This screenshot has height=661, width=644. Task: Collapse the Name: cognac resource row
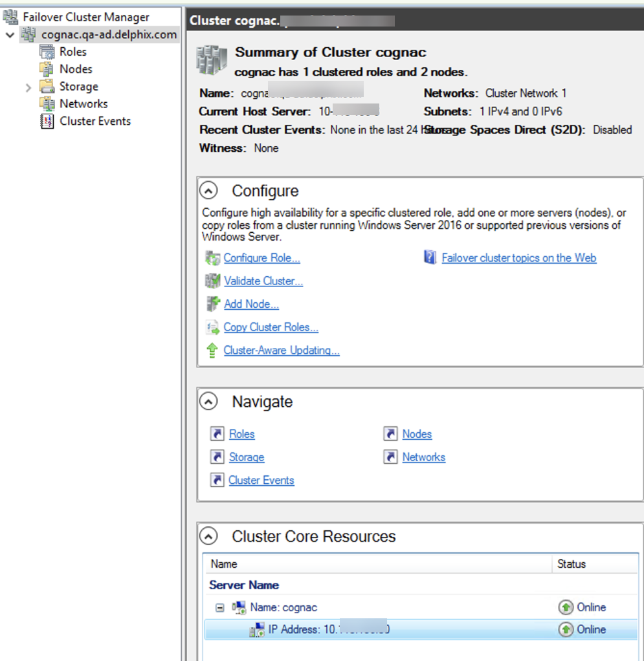pos(220,607)
